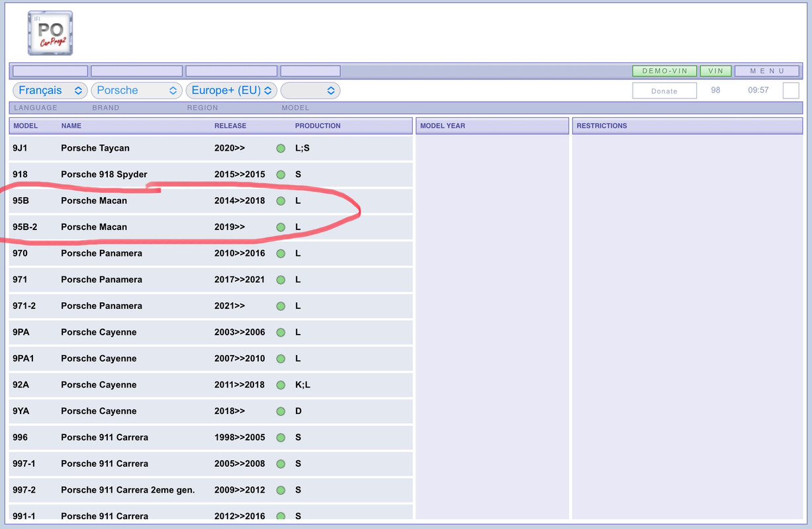Select model 9PA Porsche Cayenne
Viewport: 812px width, 529px height.
[211, 333]
